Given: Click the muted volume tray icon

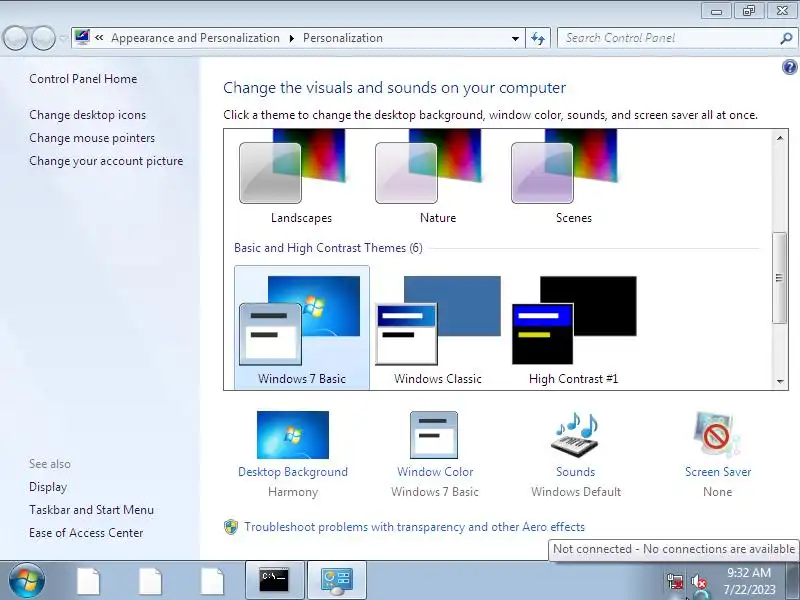Looking at the screenshot, I should 699,581.
